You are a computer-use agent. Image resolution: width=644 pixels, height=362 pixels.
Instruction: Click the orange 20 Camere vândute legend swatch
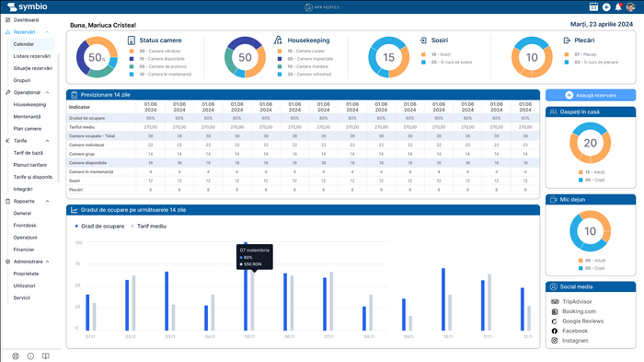[132, 51]
